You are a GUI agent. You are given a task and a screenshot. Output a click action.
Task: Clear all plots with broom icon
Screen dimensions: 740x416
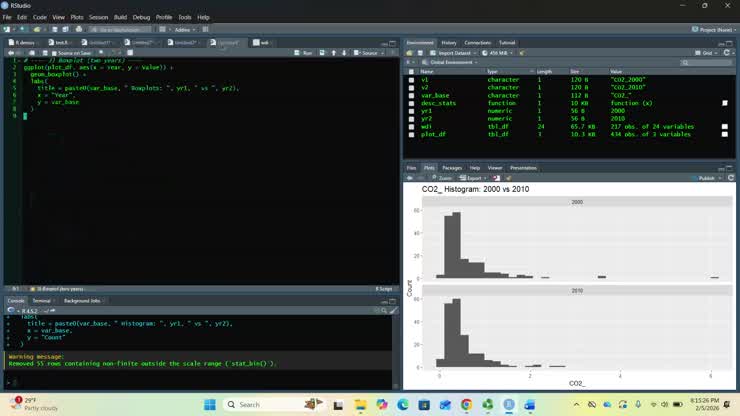508,178
